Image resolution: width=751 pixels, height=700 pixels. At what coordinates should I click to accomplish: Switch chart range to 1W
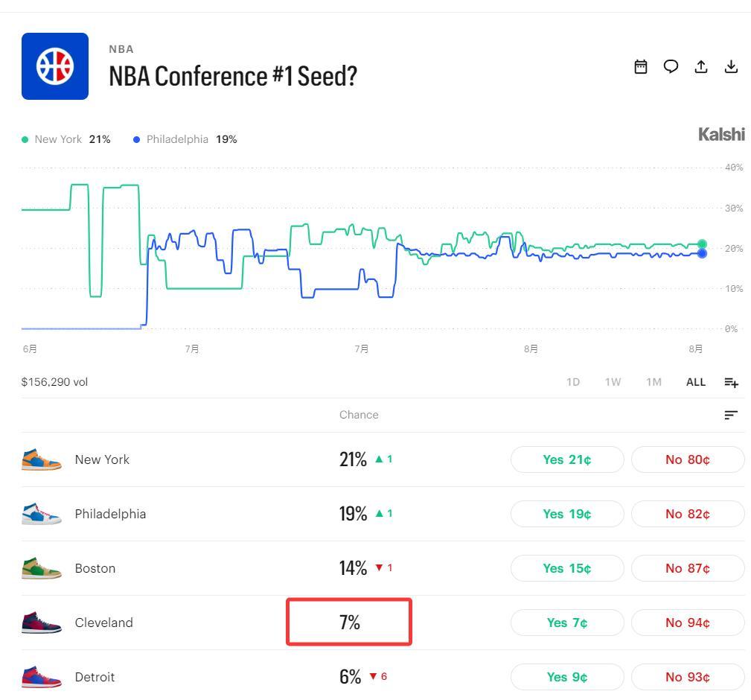(613, 382)
